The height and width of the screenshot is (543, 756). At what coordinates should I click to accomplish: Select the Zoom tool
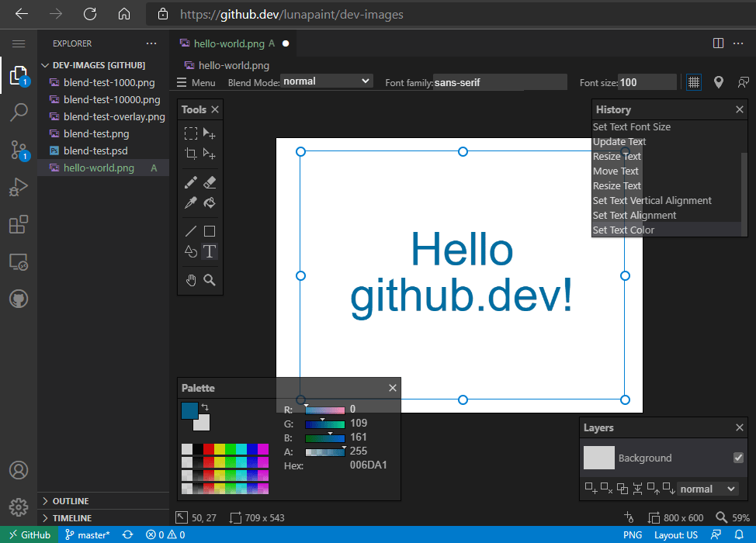[x=210, y=280]
